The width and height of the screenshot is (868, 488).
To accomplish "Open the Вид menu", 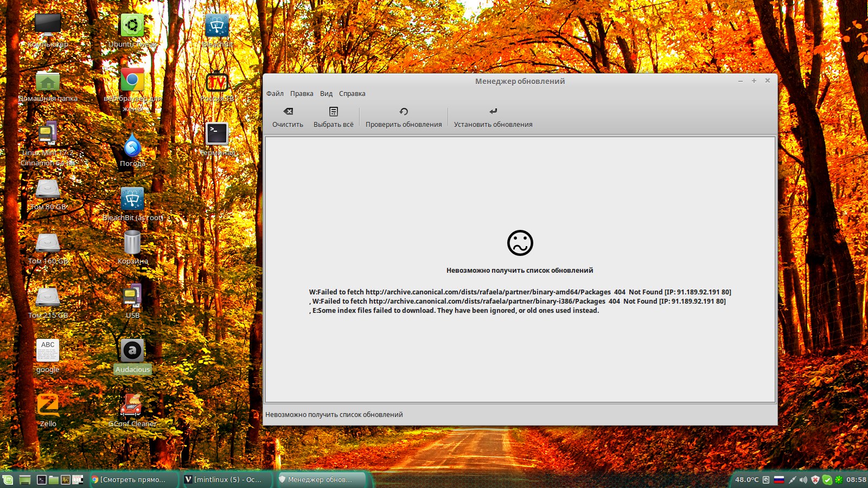I will click(326, 93).
